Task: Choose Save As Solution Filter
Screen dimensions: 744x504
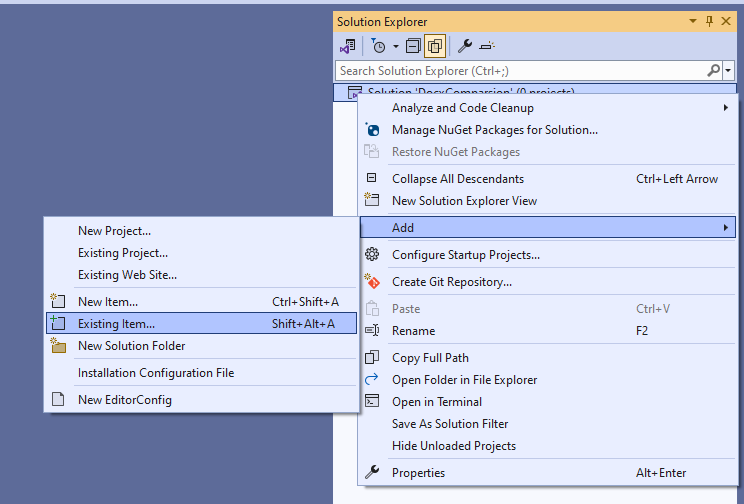Action: (x=548, y=424)
